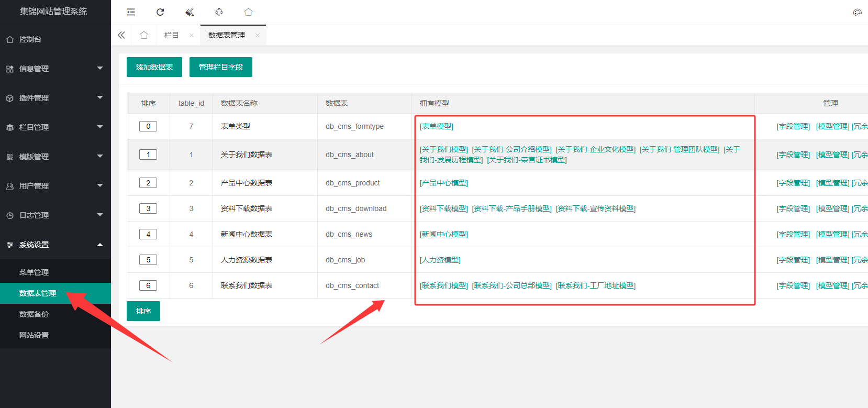The image size is (868, 408).
Task: Open 数据表管理 submenu item
Action: (55, 293)
